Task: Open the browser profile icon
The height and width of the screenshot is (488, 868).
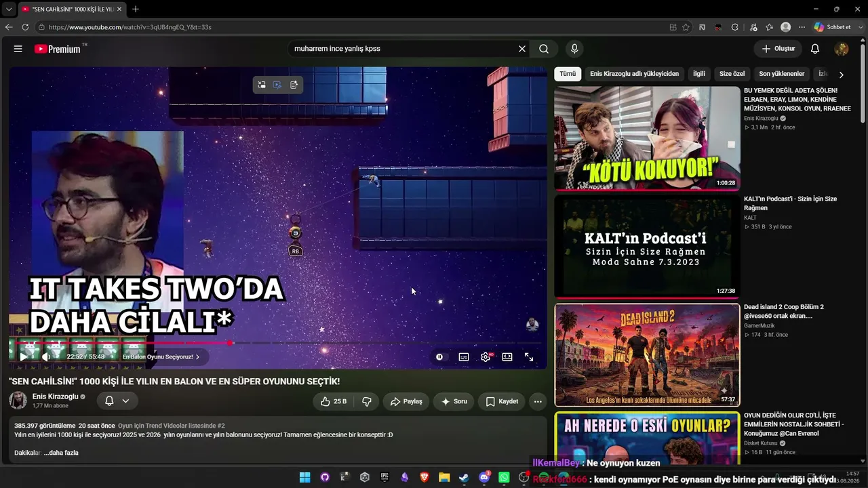Action: (785, 27)
